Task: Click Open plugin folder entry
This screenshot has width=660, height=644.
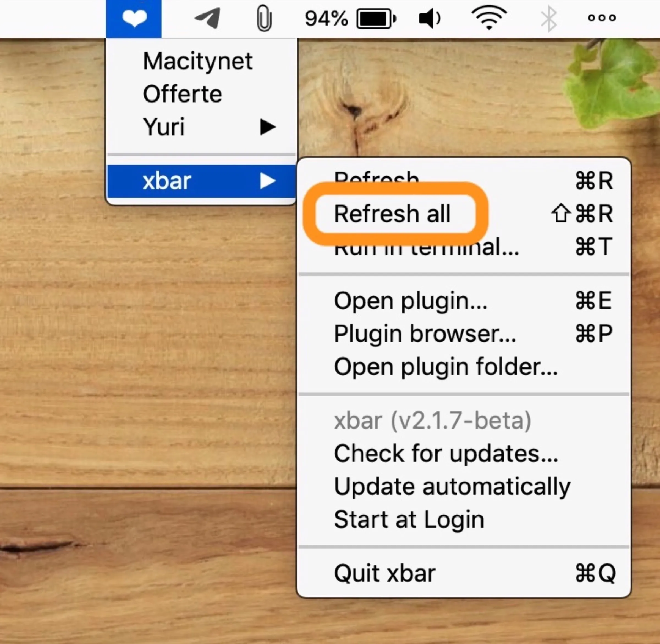Action: click(x=445, y=366)
